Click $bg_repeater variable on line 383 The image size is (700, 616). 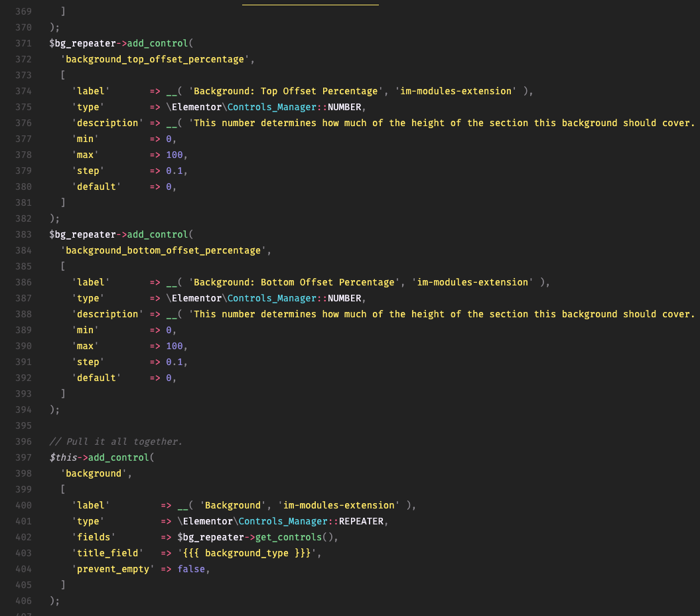click(82, 234)
